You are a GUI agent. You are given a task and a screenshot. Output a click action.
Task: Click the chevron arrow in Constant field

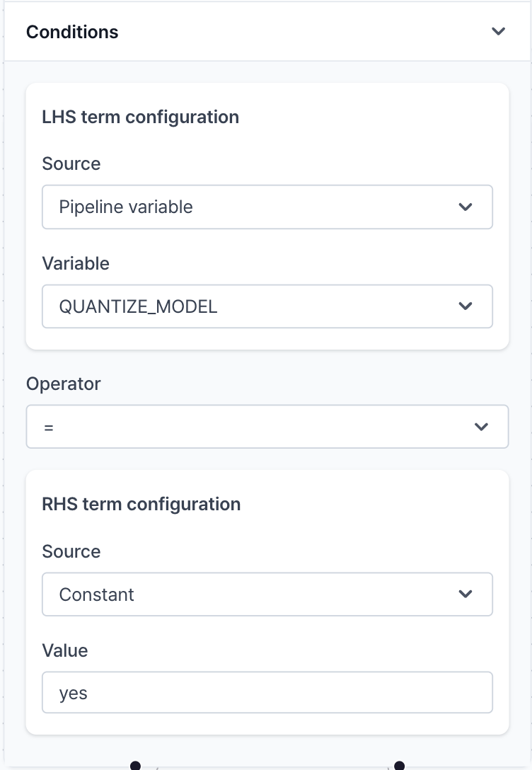coord(466,594)
